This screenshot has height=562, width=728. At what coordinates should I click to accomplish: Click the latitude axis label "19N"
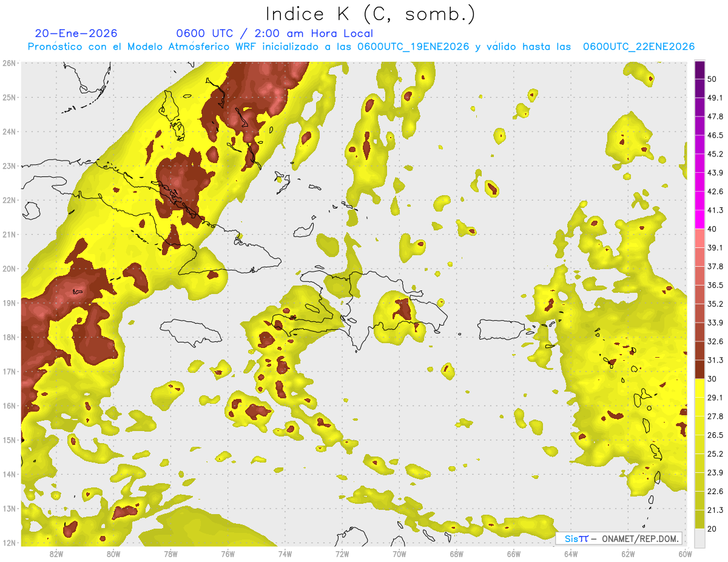9,303
